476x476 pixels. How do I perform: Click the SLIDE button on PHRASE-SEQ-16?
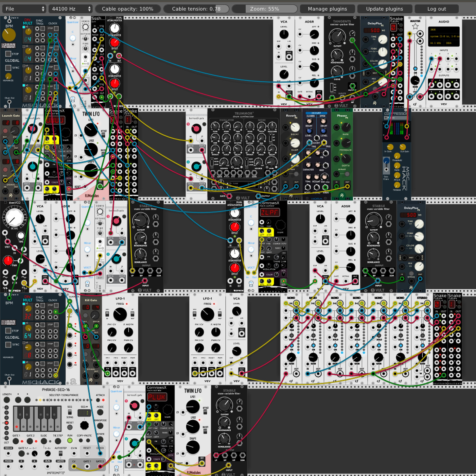[x=44, y=441]
